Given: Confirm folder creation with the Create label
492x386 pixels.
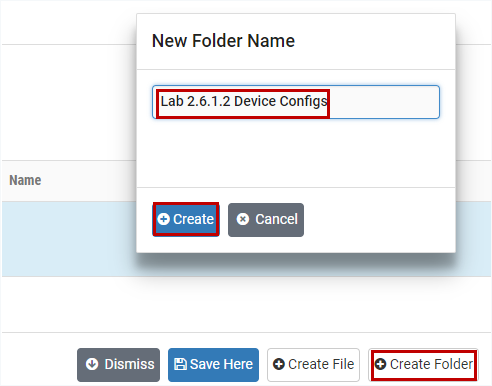Looking at the screenshot, I should pyautogui.click(x=193, y=219).
